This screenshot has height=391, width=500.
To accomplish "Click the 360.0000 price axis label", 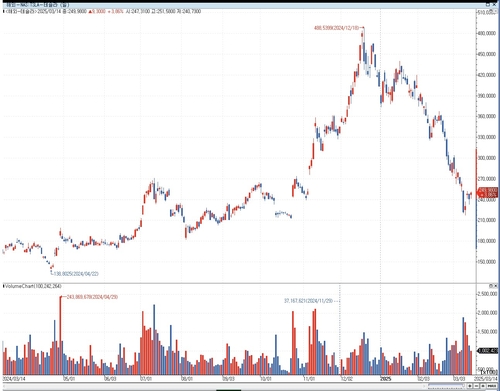I will (487, 116).
